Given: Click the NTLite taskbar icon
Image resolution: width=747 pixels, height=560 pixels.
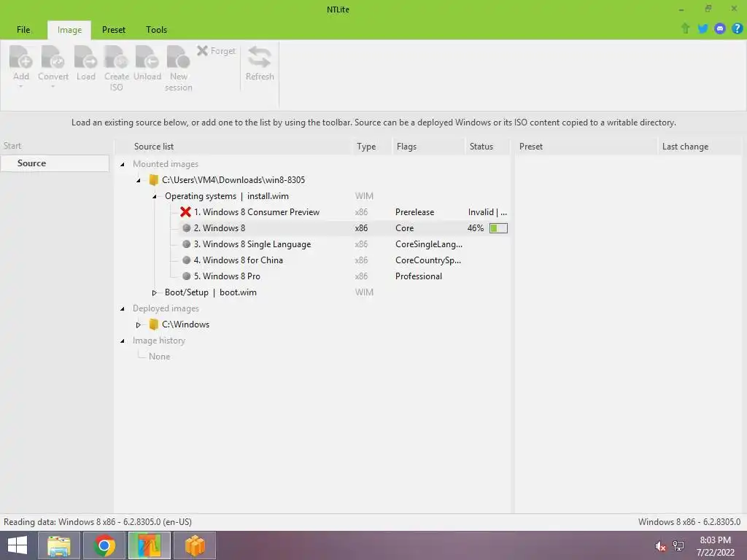Looking at the screenshot, I should click(x=149, y=545).
